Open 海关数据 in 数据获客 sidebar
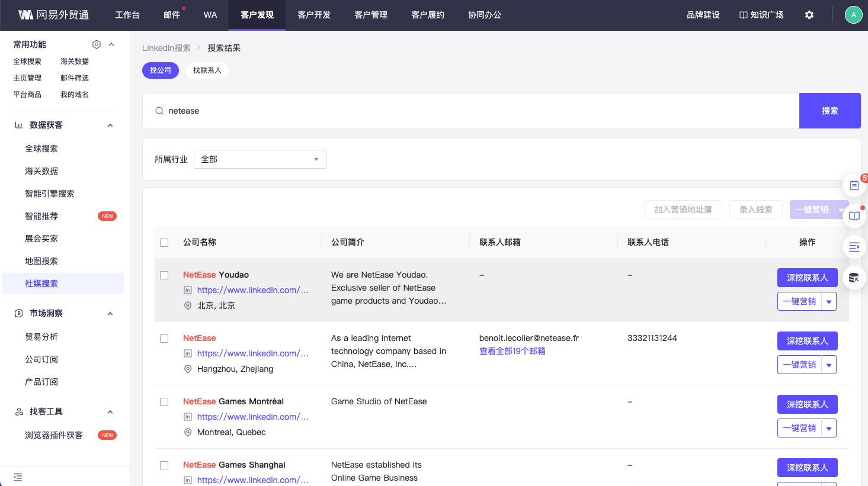 click(x=41, y=171)
